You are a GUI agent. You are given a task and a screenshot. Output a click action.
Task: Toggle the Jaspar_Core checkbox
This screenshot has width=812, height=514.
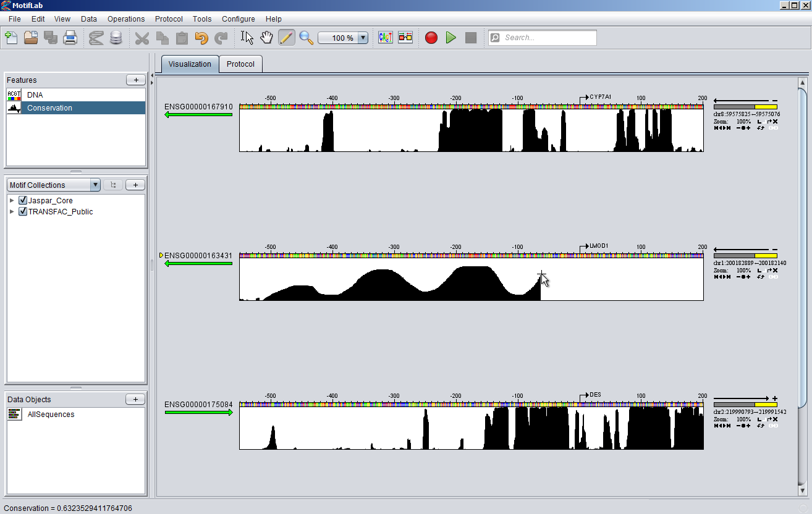pyautogui.click(x=23, y=200)
